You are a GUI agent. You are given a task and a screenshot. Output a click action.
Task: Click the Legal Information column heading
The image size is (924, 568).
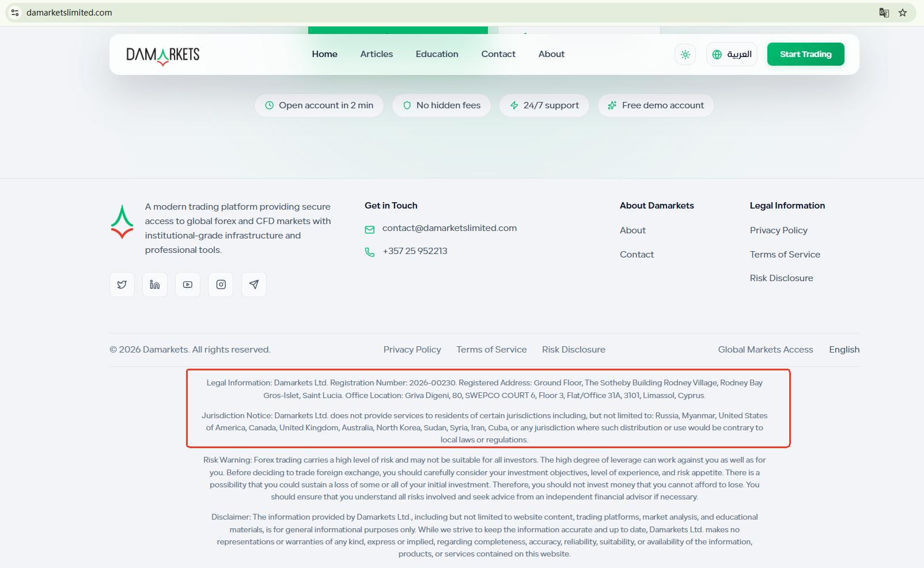pyautogui.click(x=787, y=206)
